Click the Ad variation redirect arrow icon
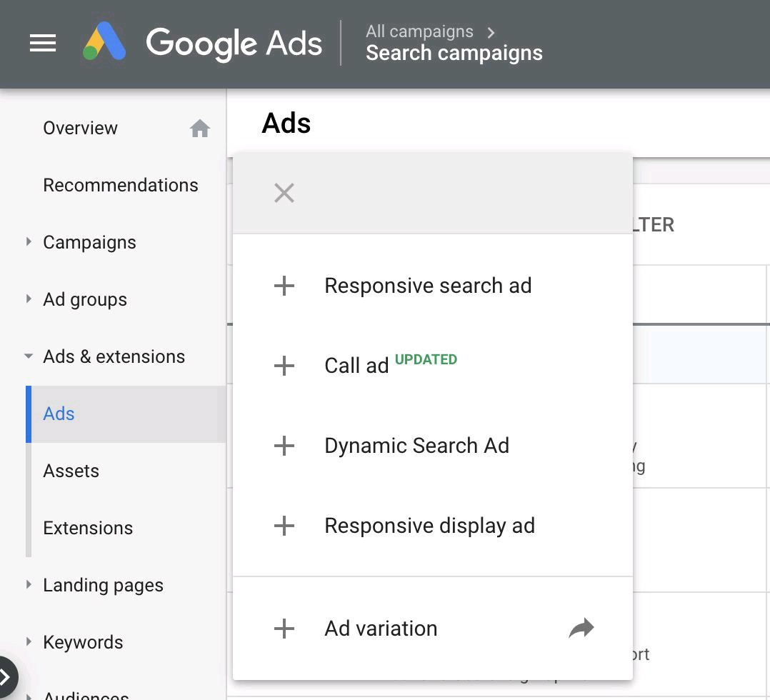770x700 pixels. click(x=581, y=628)
